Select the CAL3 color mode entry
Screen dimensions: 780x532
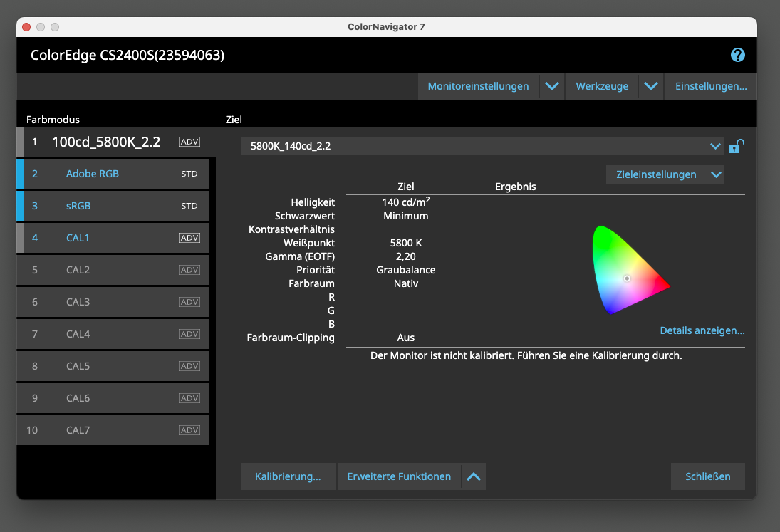[78, 302]
